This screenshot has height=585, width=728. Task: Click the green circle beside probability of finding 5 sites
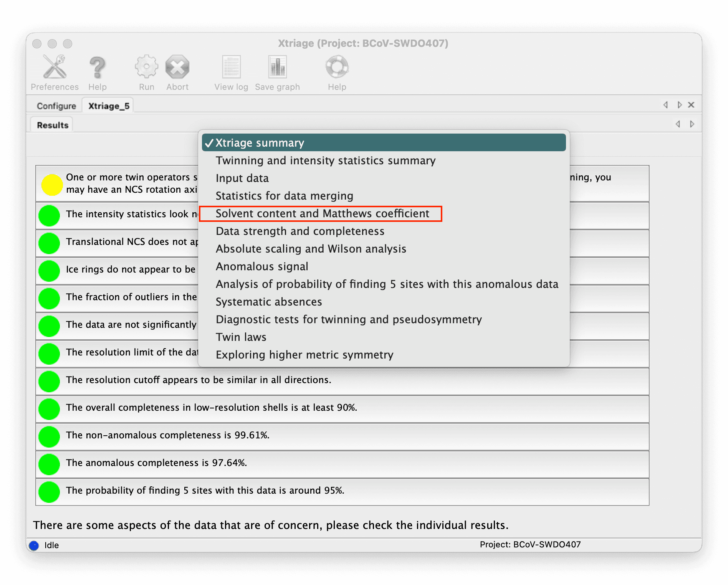[49, 492]
